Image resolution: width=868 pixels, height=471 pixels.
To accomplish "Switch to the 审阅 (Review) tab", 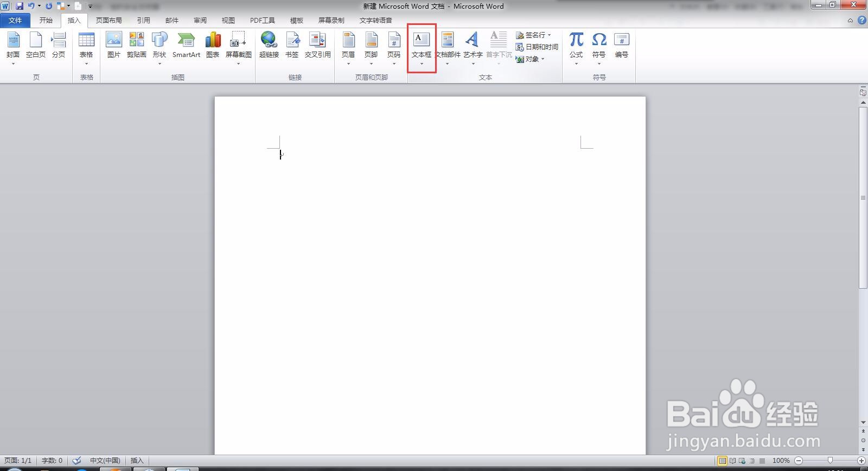I will pyautogui.click(x=200, y=21).
